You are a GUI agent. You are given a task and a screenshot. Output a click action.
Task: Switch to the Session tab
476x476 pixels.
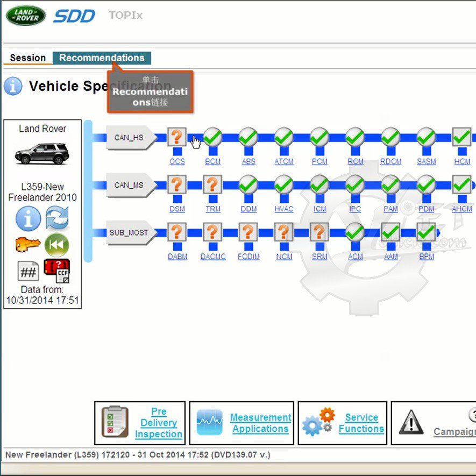click(28, 58)
